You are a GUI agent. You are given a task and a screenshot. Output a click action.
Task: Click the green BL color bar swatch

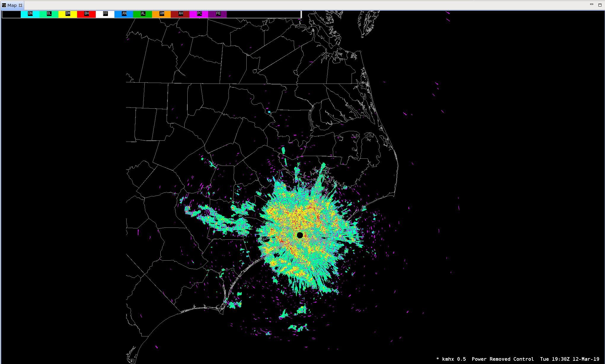pyautogui.click(x=49, y=14)
